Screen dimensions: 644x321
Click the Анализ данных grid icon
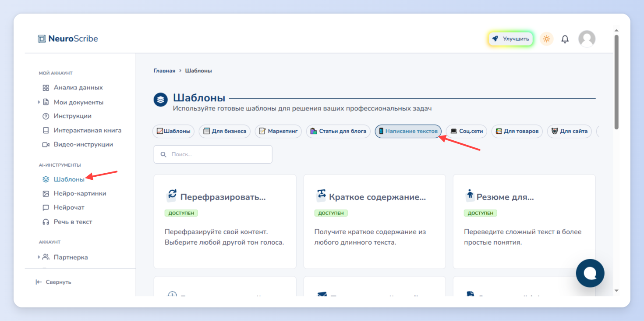point(46,88)
